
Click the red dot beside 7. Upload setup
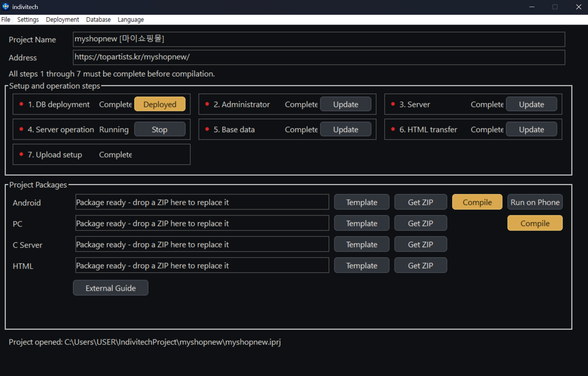(x=21, y=154)
